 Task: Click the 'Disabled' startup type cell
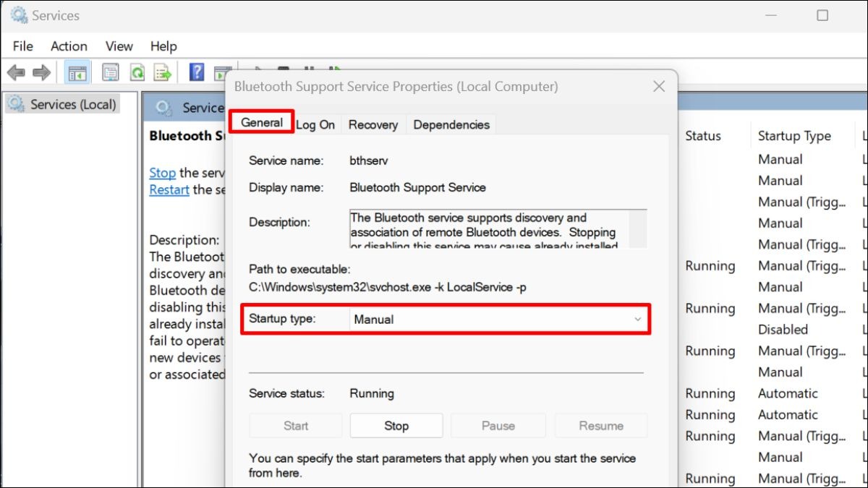tap(783, 330)
